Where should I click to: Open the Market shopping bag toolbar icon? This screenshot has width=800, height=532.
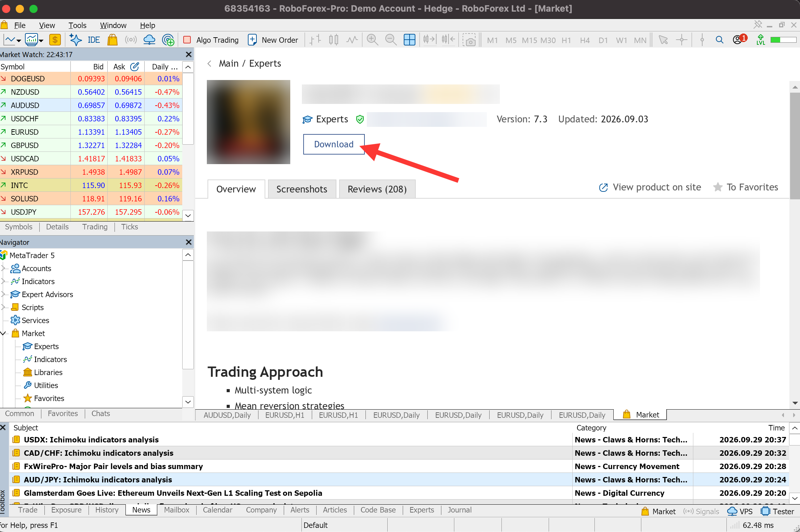point(112,40)
